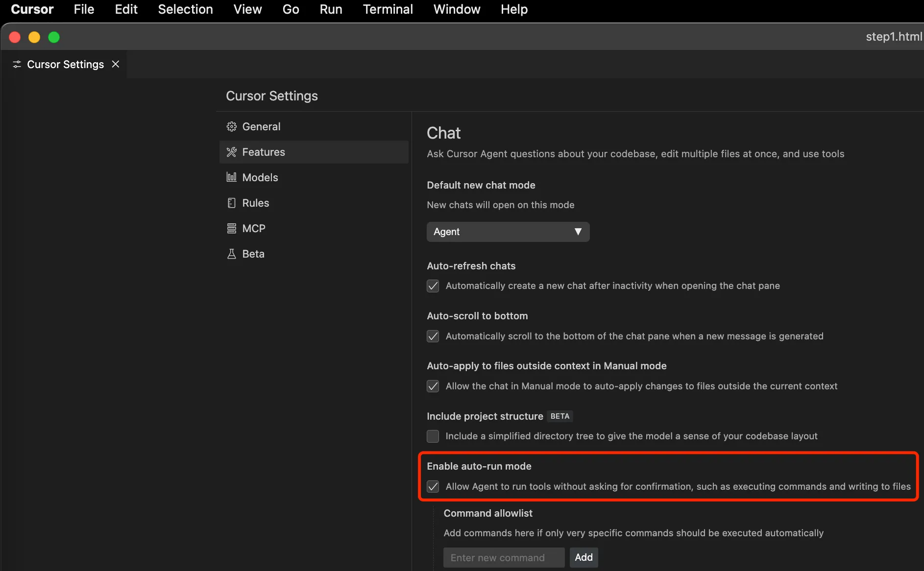Select the Features section
924x571 pixels.
point(314,152)
